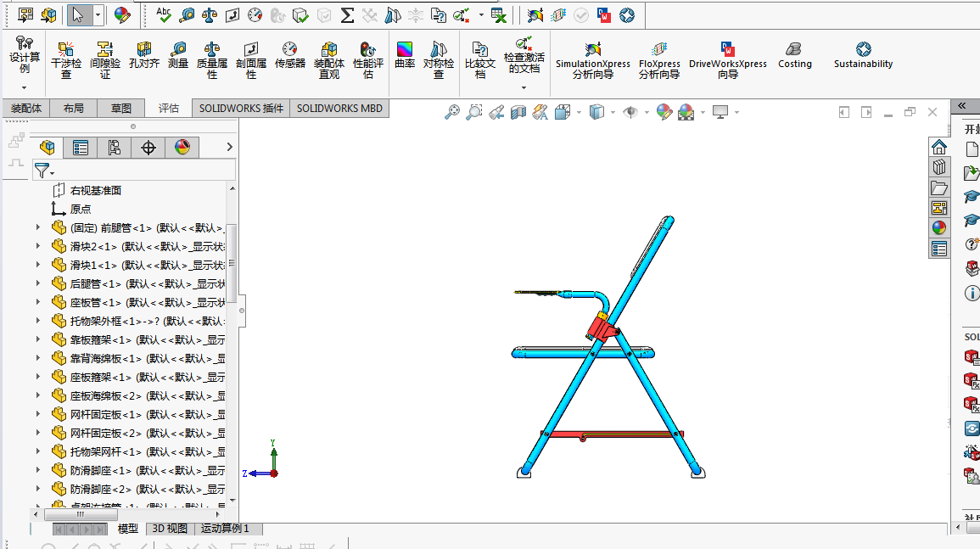Click feature tree vertical scrollbar thumb
Viewport: 980px width, 549px height.
click(232, 262)
